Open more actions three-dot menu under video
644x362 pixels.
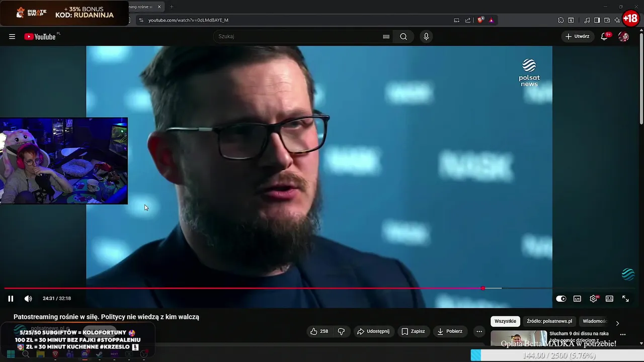(x=479, y=331)
